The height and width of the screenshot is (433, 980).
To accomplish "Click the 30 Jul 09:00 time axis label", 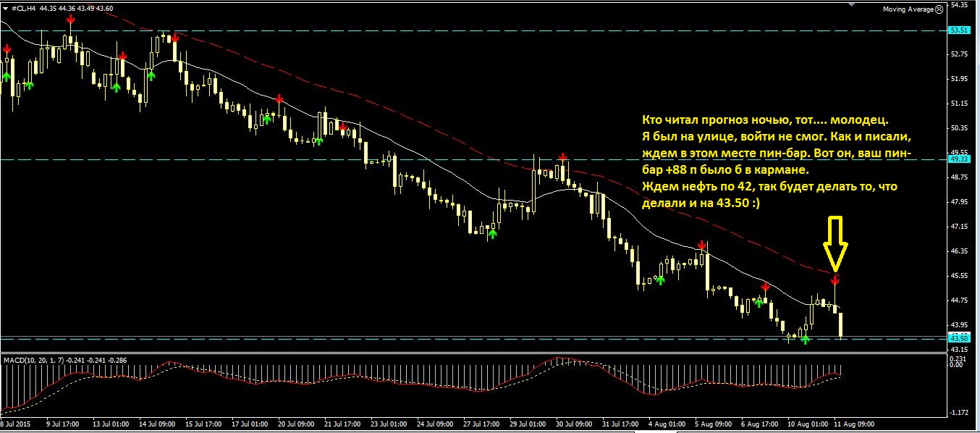I will point(575,423).
